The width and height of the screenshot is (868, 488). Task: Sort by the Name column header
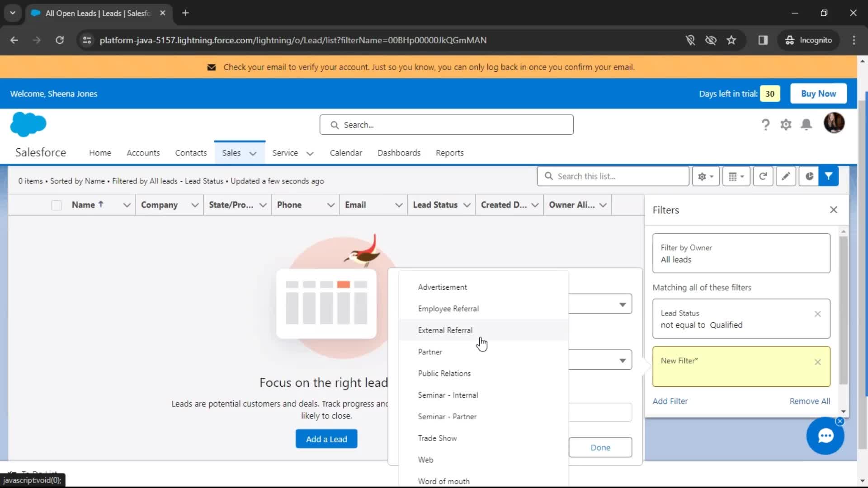(x=88, y=205)
